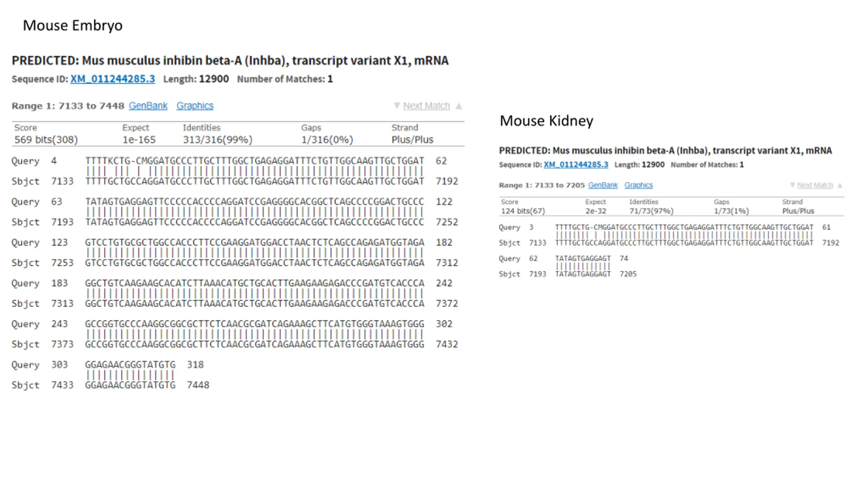Open Graphics link for range 7133 to 7205
868x488 pixels.
coord(638,185)
